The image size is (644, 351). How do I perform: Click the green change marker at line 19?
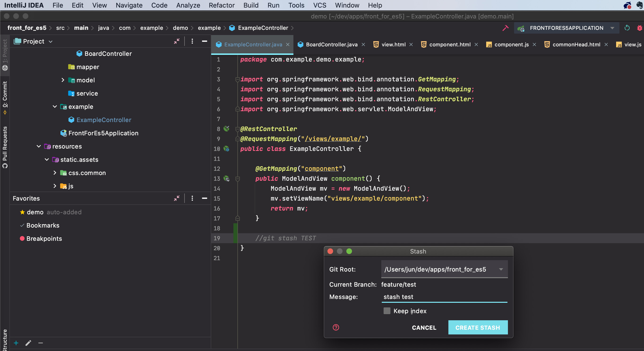(x=235, y=233)
